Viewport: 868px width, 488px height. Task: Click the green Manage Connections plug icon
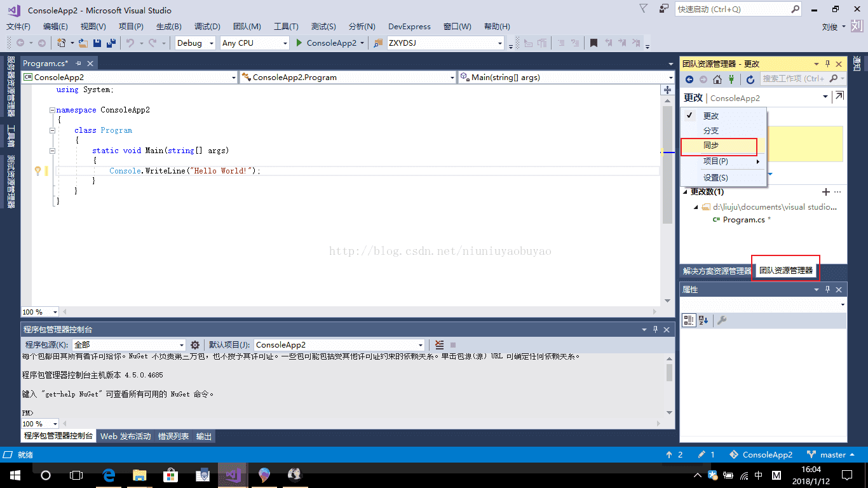731,79
